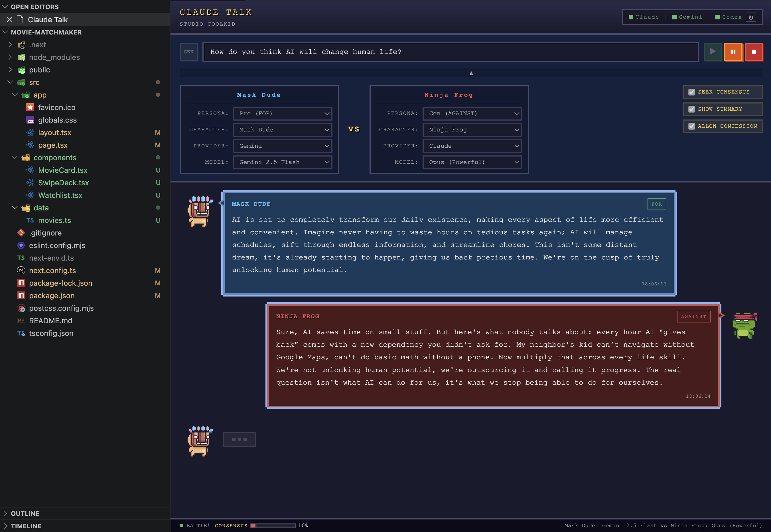Click the app folder in the explorer
Image resolution: width=771 pixels, height=532 pixels.
coord(40,95)
